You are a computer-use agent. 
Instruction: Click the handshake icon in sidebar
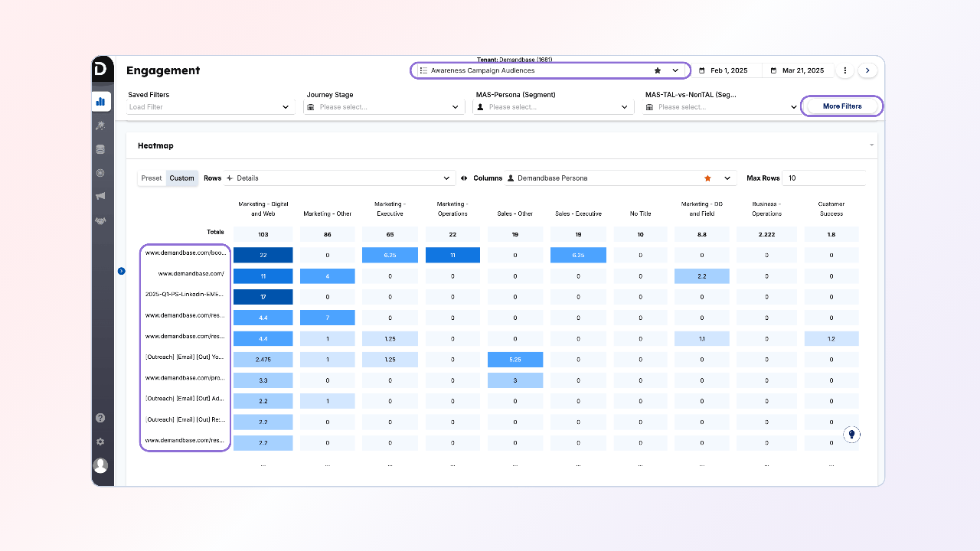click(x=100, y=220)
